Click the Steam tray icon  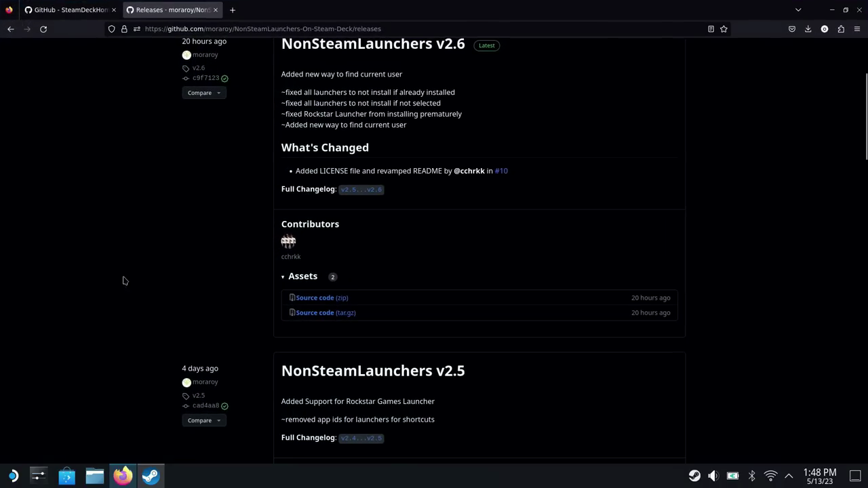(694, 476)
